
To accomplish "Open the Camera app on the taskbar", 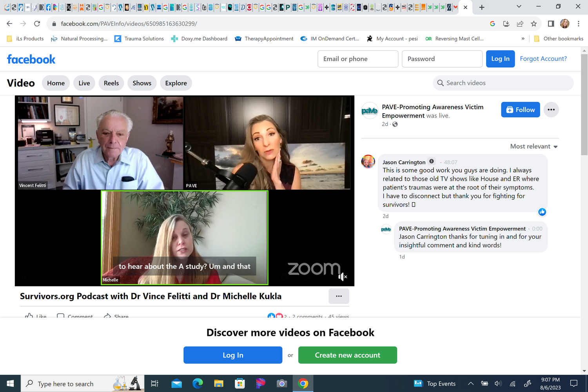I will point(282,383).
